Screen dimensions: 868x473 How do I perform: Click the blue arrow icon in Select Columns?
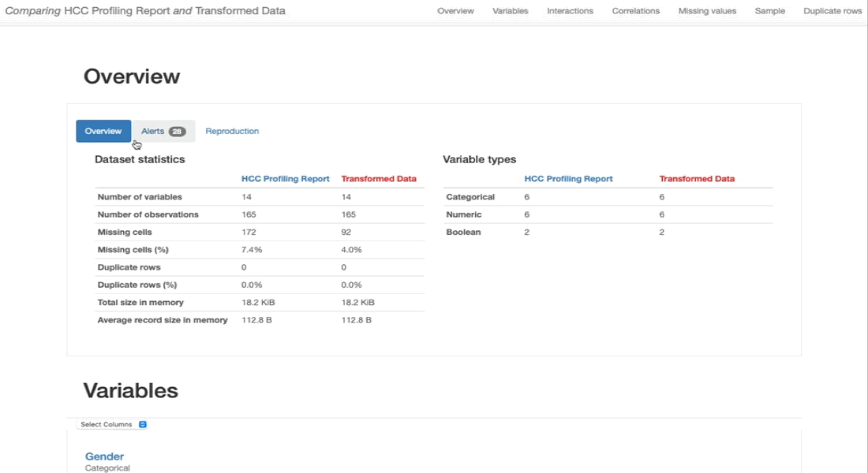(x=142, y=424)
